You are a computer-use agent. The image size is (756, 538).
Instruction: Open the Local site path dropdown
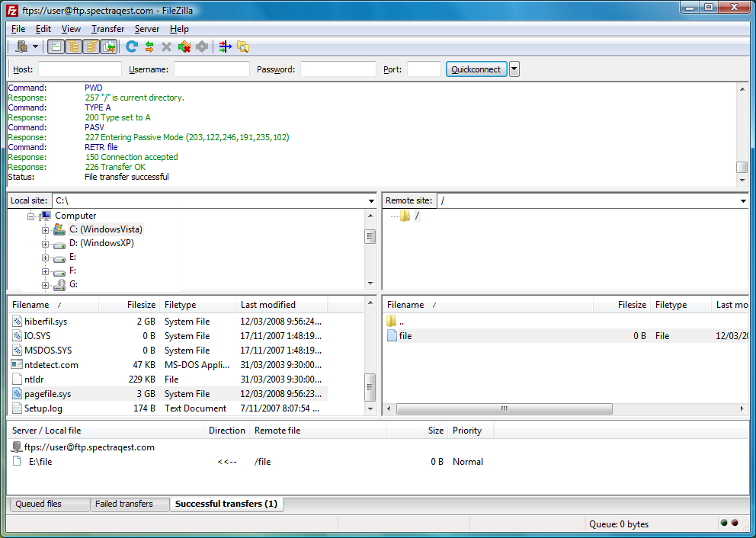(x=371, y=201)
